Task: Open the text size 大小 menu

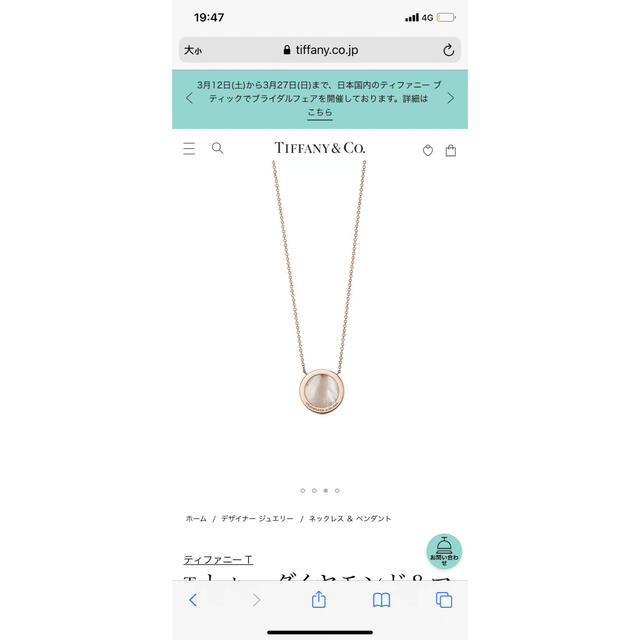Action: point(193,50)
